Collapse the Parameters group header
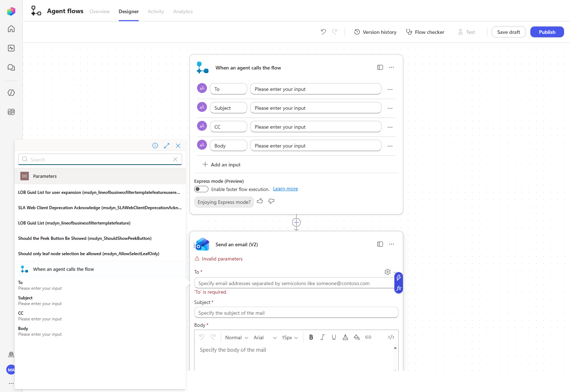This screenshot has width=570, height=392. (x=100, y=176)
